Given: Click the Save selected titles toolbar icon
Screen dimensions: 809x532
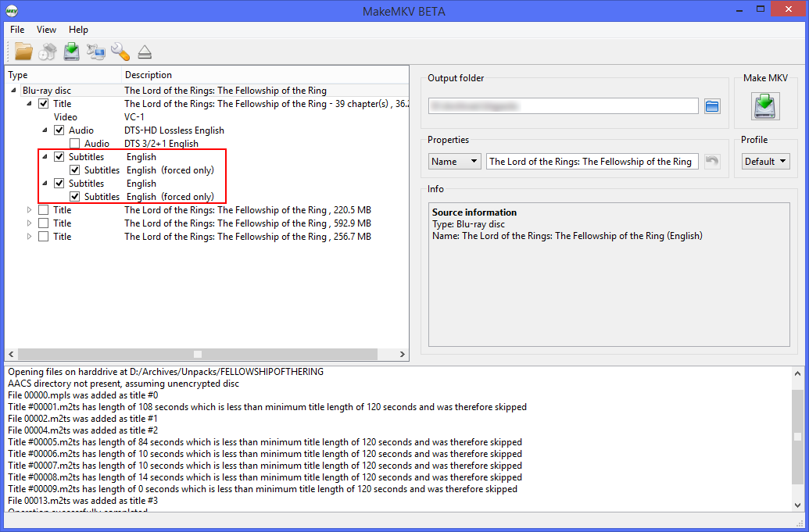Looking at the screenshot, I should coord(71,52).
